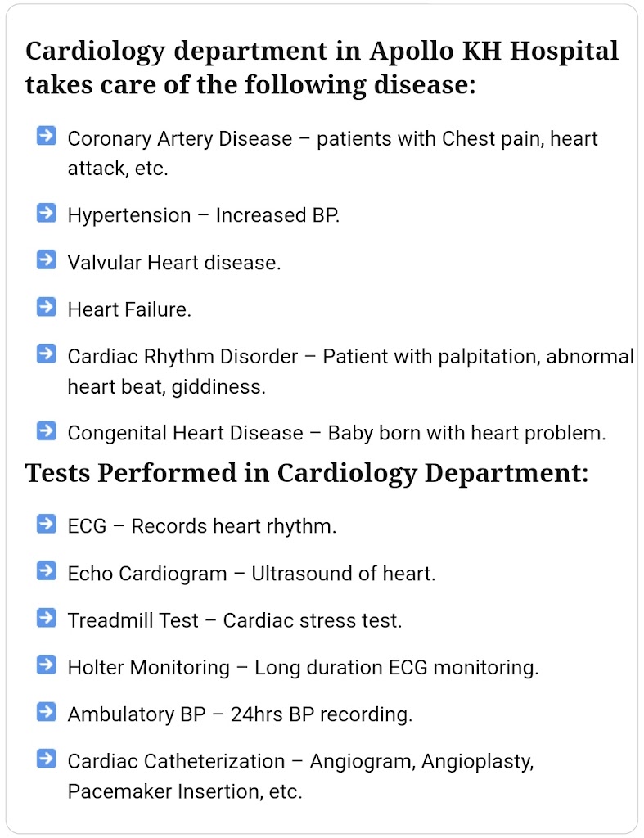
Task: Click the Ambulatory BP – 24hrs BP recording text
Action: (239, 714)
